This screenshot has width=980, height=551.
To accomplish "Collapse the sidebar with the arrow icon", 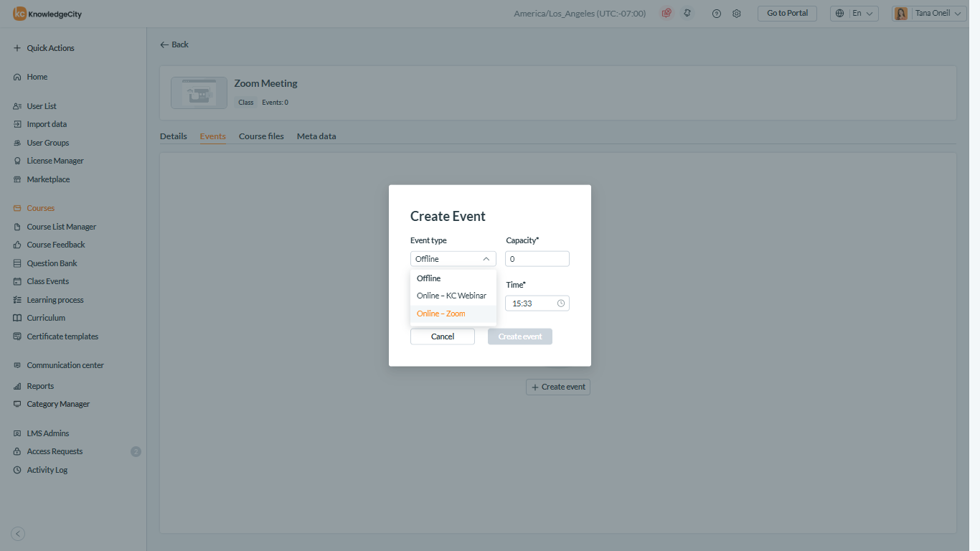I will 19,533.
